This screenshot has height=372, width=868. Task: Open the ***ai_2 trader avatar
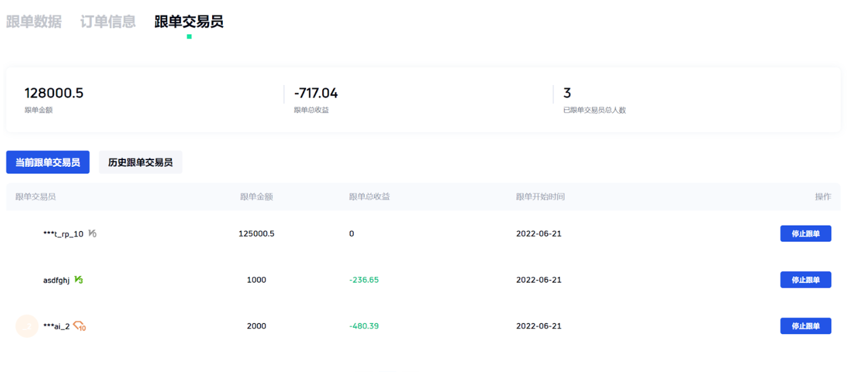(27, 326)
